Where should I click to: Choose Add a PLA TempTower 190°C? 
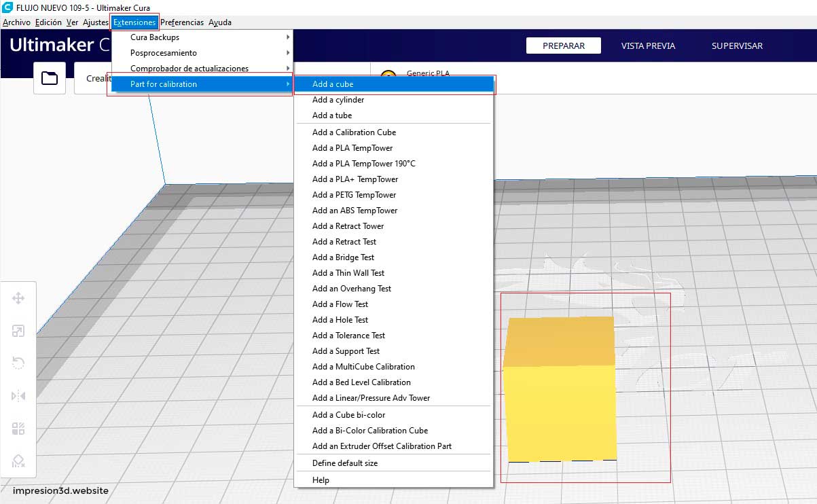(393, 164)
